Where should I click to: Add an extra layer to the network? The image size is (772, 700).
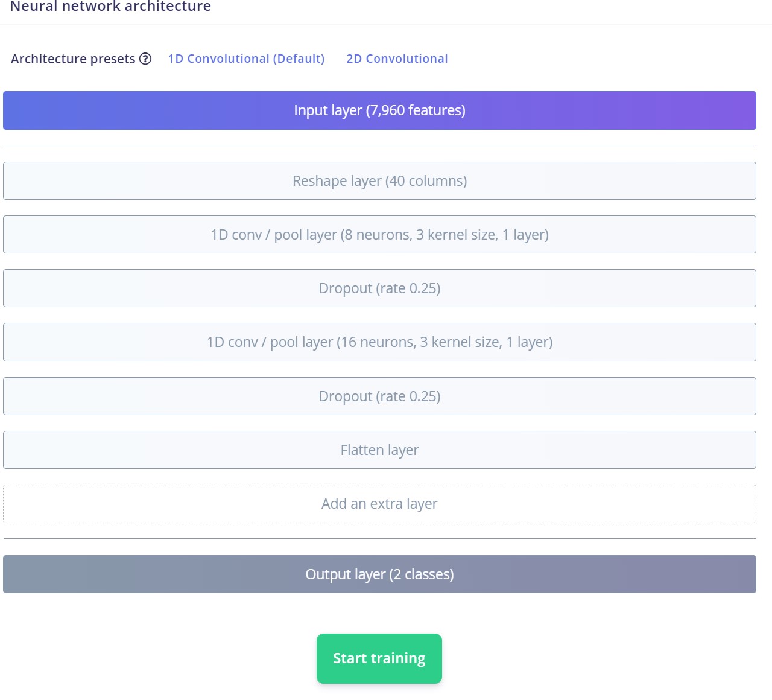click(x=379, y=504)
